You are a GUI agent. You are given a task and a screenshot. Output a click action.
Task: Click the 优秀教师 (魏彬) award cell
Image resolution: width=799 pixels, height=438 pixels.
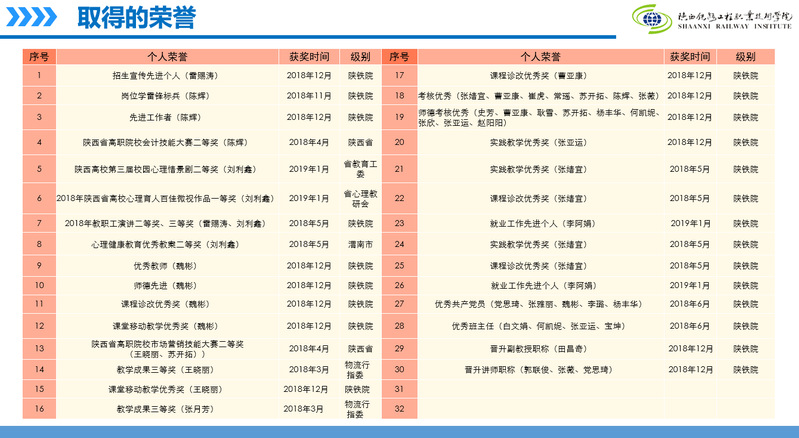[x=165, y=266]
